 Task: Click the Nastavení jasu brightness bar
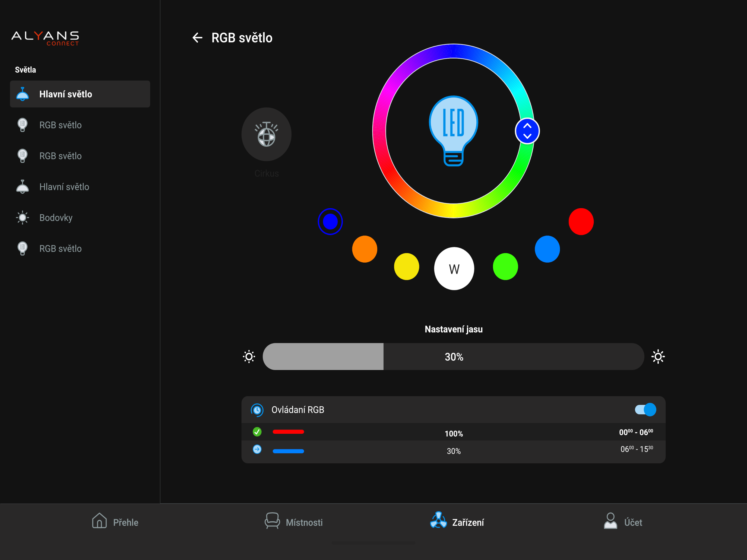tap(453, 357)
